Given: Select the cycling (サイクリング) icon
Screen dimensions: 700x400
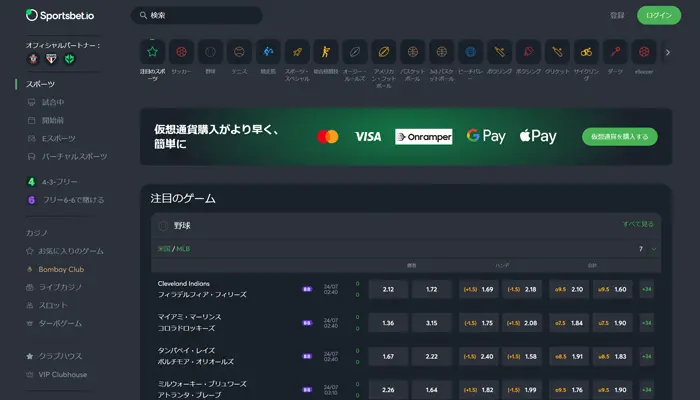Looking at the screenshot, I should point(586,52).
